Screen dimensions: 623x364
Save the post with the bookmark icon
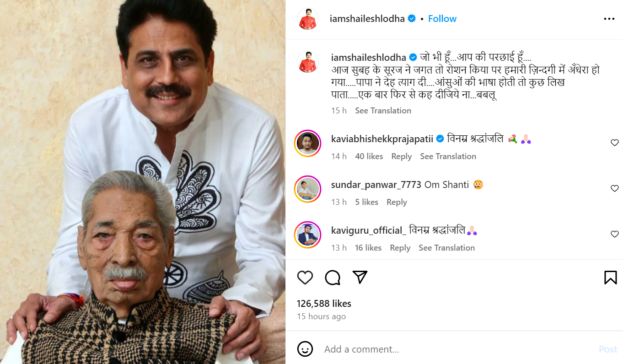point(611,277)
